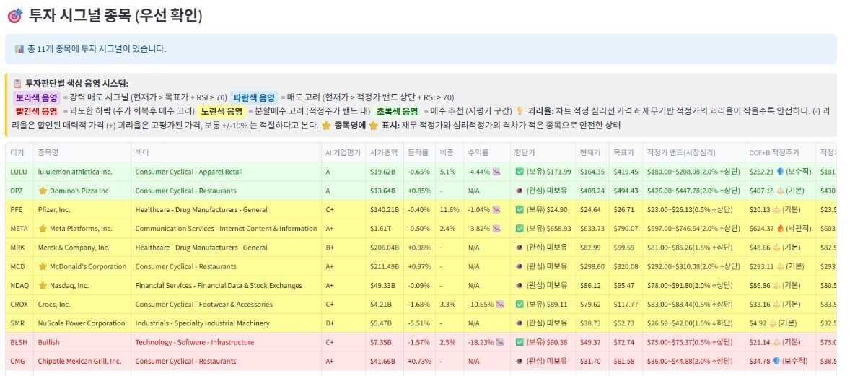Click the downtrend chart icon next to -4.44%
This screenshot has width=868, height=376.
tap(496, 172)
